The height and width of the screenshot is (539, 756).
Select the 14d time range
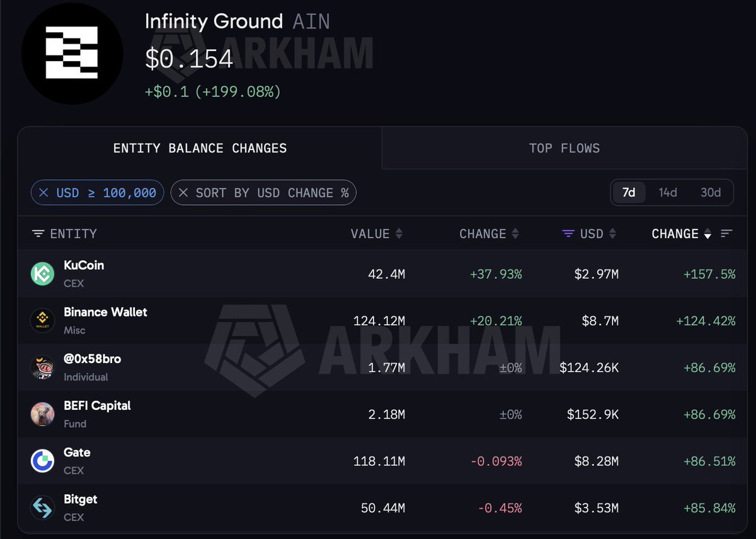pyautogui.click(x=668, y=193)
